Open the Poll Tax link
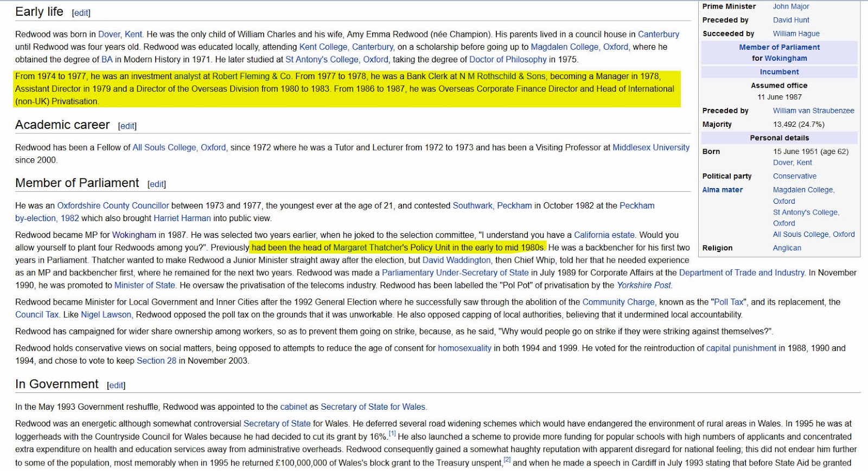Image resolution: width=868 pixels, height=471 pixels. 729,302
